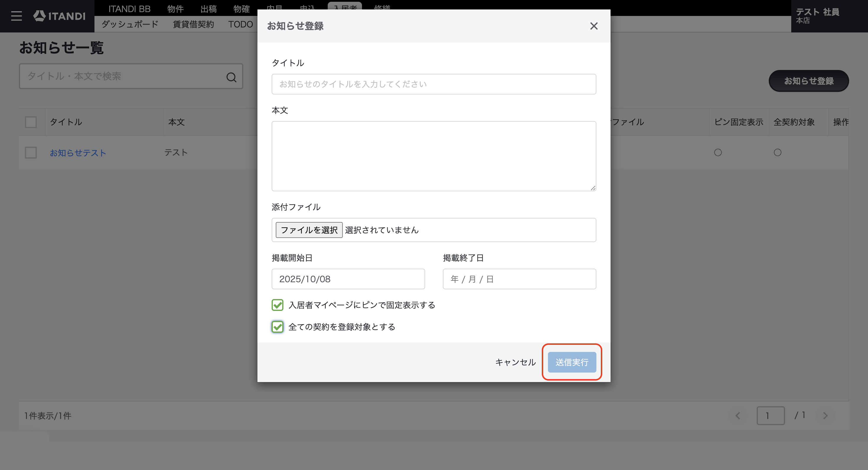Screen dimensions: 868x470
Task: Click the 掲載終了日 date field
Action: click(x=519, y=279)
